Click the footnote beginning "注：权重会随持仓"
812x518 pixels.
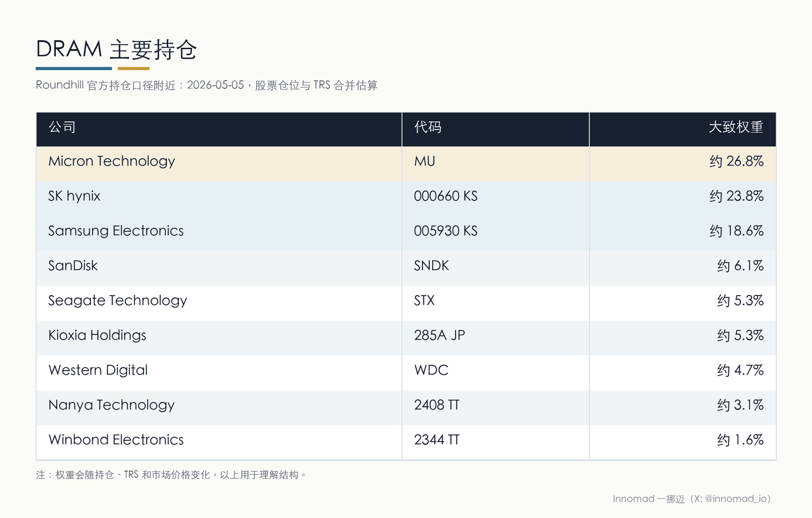(171, 475)
